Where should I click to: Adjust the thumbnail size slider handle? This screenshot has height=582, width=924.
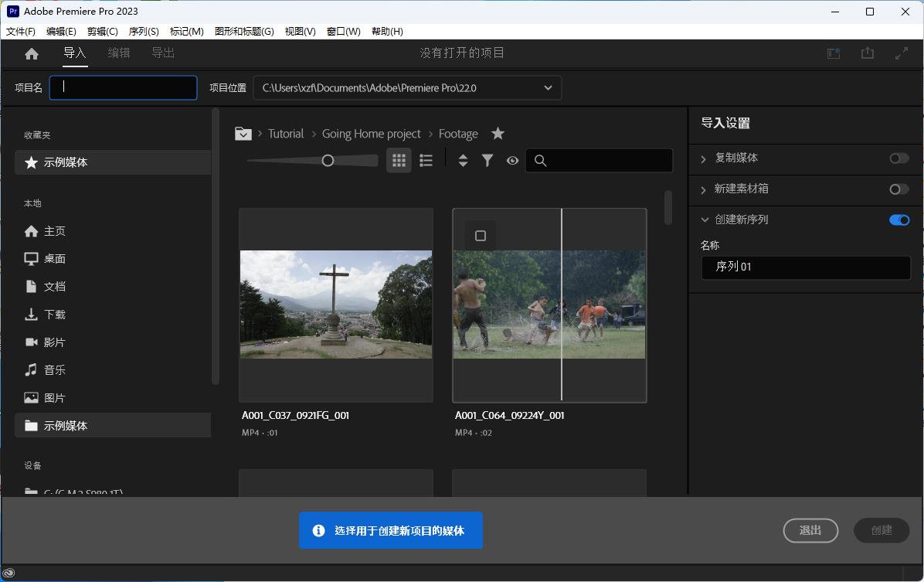pyautogui.click(x=328, y=161)
